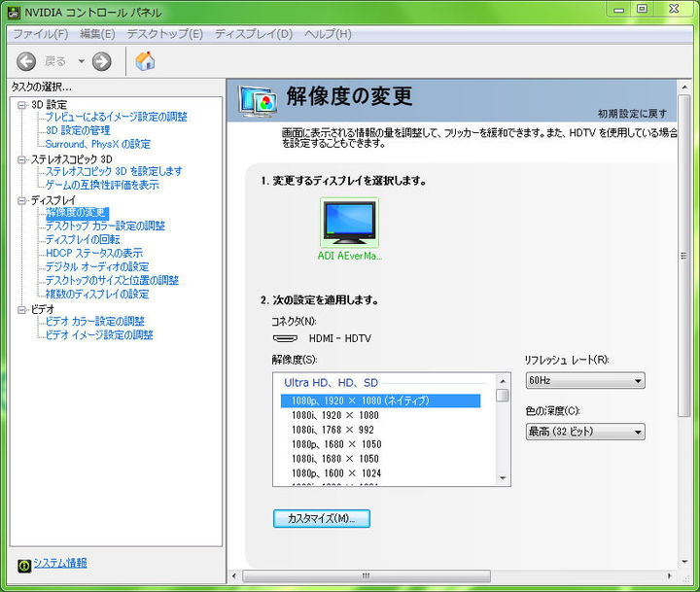This screenshot has height=592, width=700.
Task: Open the デスクトップ(E) menu
Action: pyautogui.click(x=164, y=34)
